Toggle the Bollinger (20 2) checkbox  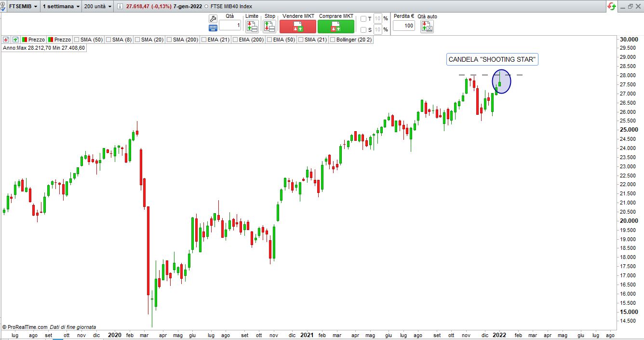(333, 40)
